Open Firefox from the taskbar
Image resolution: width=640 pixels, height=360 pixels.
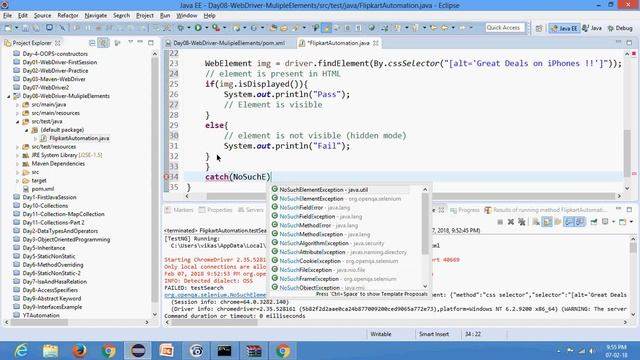click(x=80, y=351)
